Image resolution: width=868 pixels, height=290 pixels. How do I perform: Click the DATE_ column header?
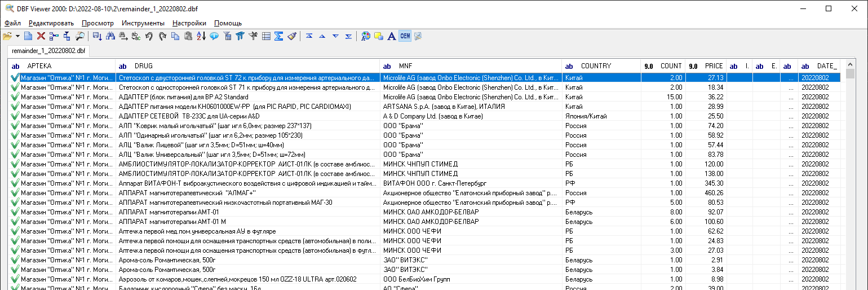[820, 66]
